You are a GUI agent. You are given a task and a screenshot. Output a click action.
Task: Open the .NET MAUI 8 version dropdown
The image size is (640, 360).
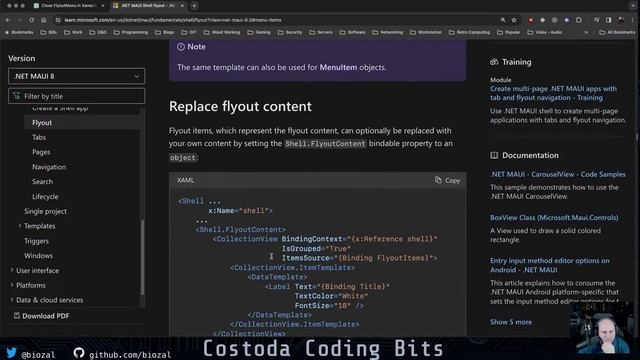coord(76,76)
